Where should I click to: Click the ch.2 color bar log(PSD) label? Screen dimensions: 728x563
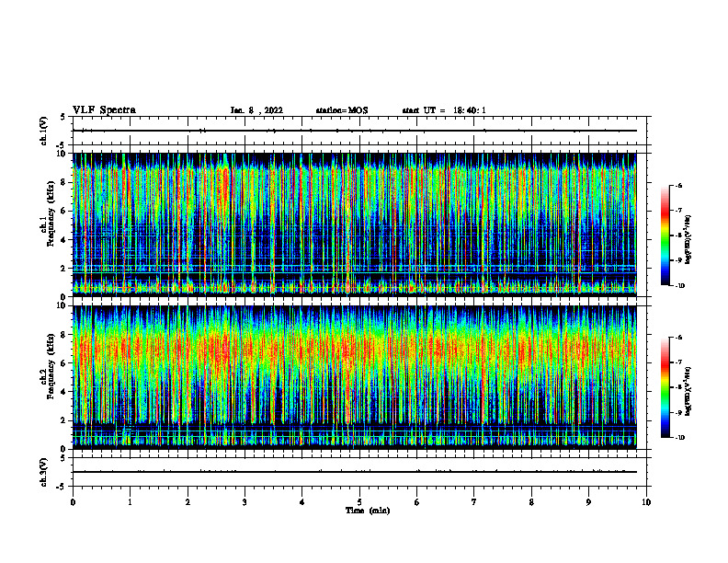pos(688,391)
